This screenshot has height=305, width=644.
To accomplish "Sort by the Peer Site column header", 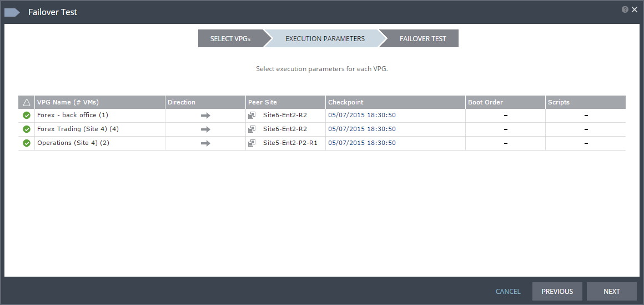I will pyautogui.click(x=285, y=102).
